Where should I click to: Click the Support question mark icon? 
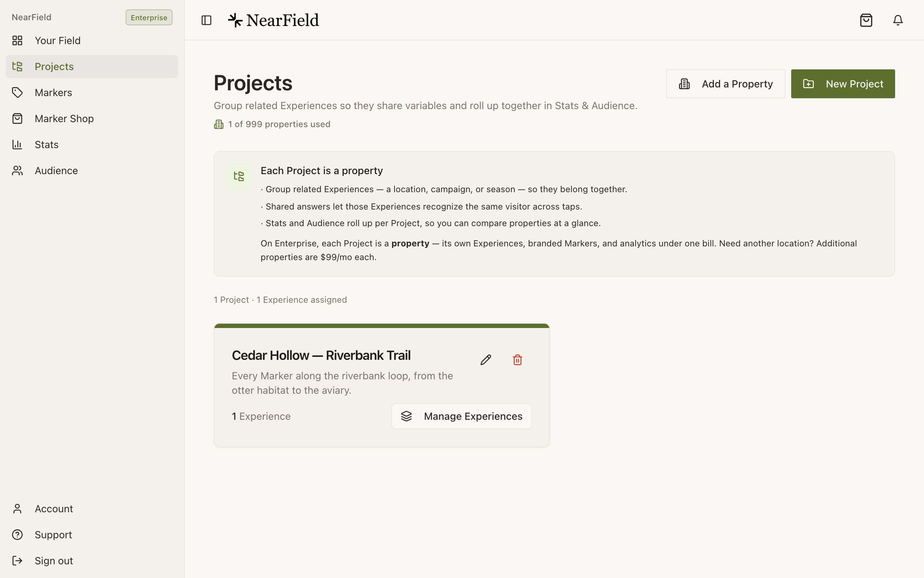(x=17, y=534)
